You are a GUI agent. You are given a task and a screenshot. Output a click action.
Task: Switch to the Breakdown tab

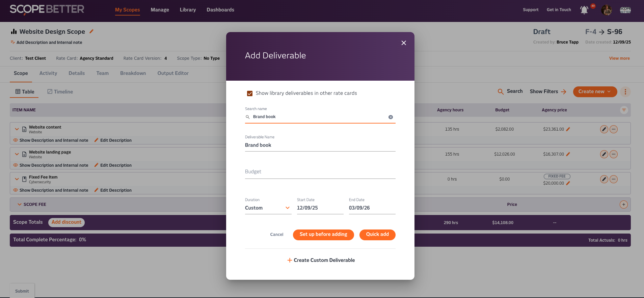(x=133, y=73)
